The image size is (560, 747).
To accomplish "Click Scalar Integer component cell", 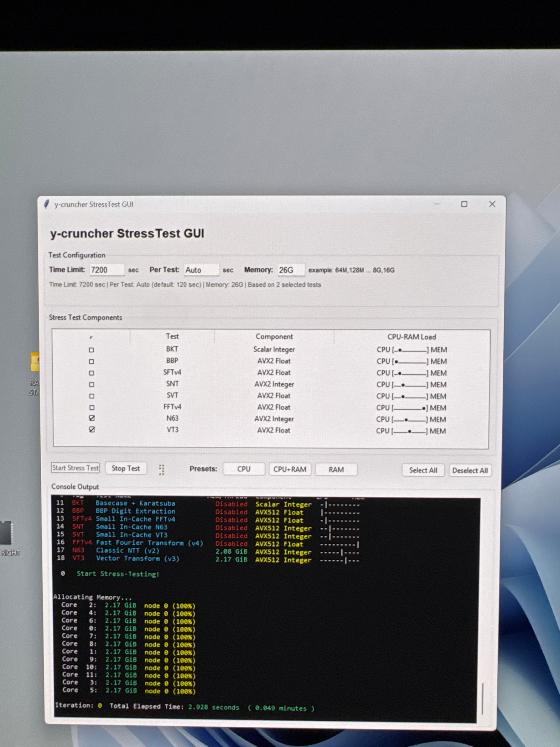I will [x=274, y=349].
